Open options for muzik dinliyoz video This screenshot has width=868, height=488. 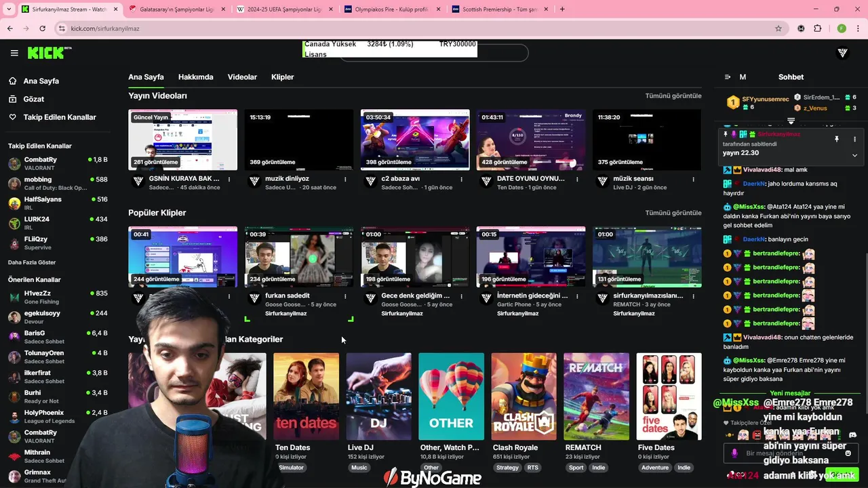(x=345, y=180)
